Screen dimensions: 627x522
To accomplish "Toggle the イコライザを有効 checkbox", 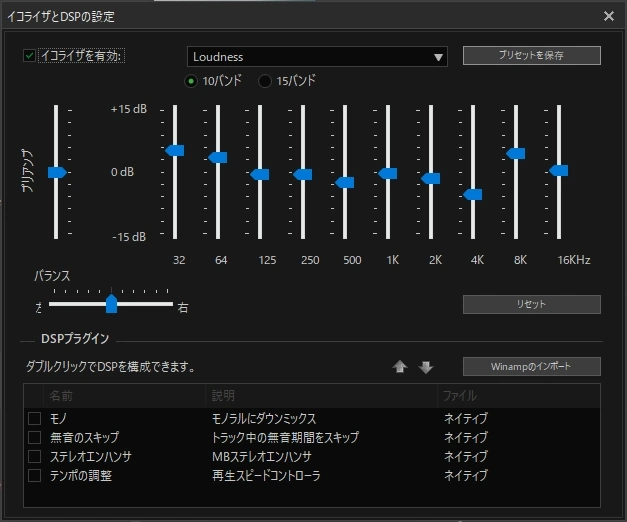I will point(29,55).
